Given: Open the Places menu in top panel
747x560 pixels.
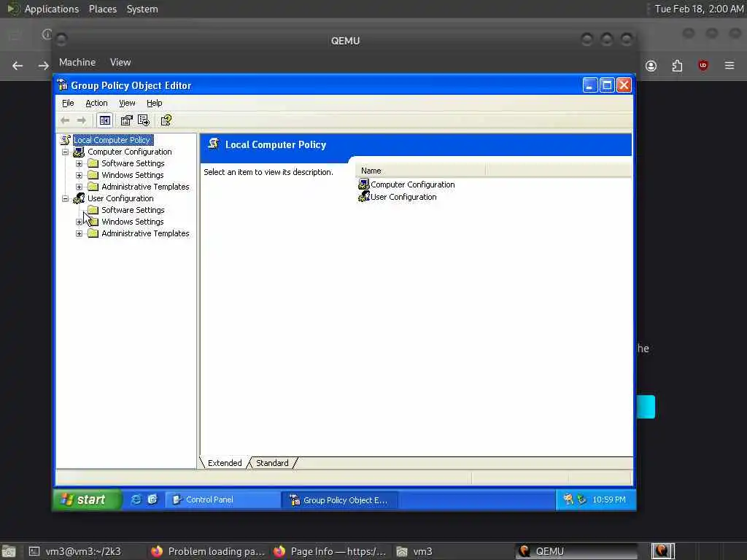Looking at the screenshot, I should point(102,9).
